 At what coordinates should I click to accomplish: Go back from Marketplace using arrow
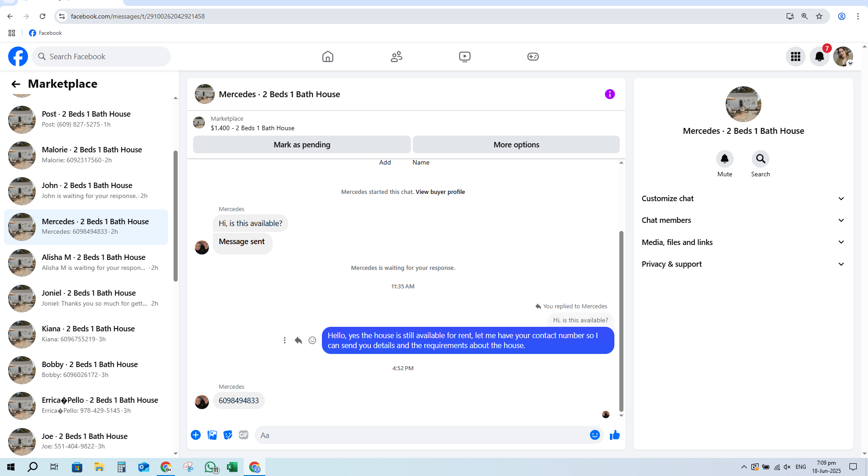click(x=16, y=84)
